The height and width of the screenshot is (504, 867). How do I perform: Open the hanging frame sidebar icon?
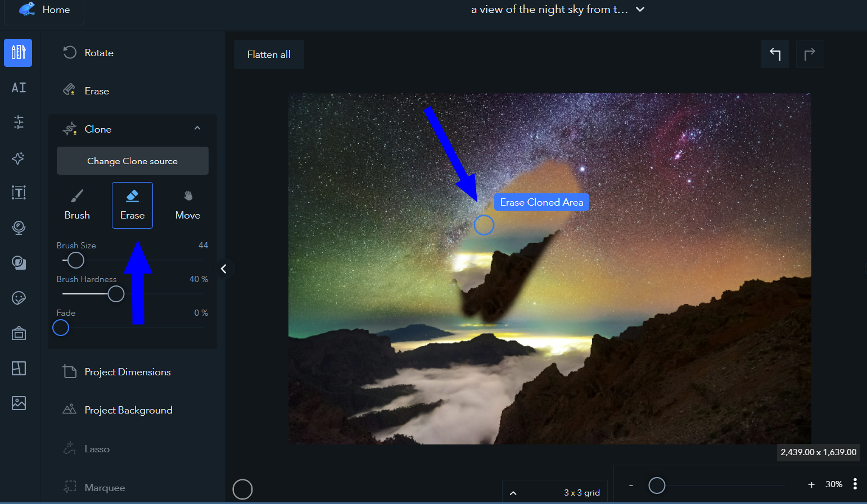pos(19,333)
